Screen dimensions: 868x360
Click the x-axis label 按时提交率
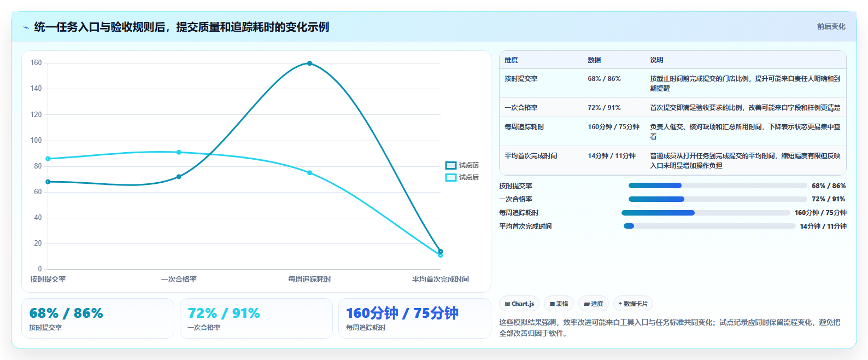point(48,279)
